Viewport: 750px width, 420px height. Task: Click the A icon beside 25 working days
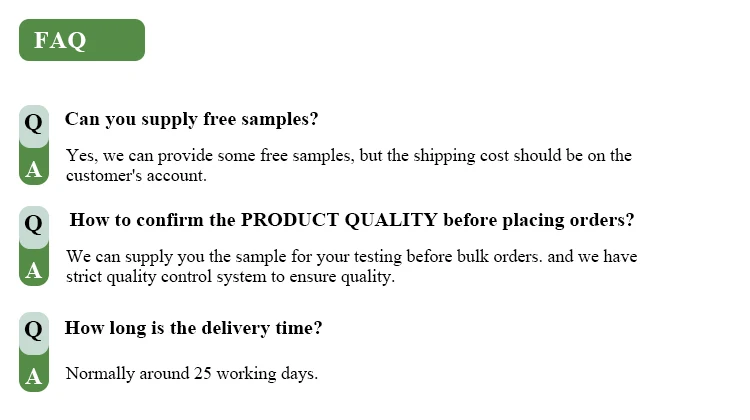tap(33, 373)
